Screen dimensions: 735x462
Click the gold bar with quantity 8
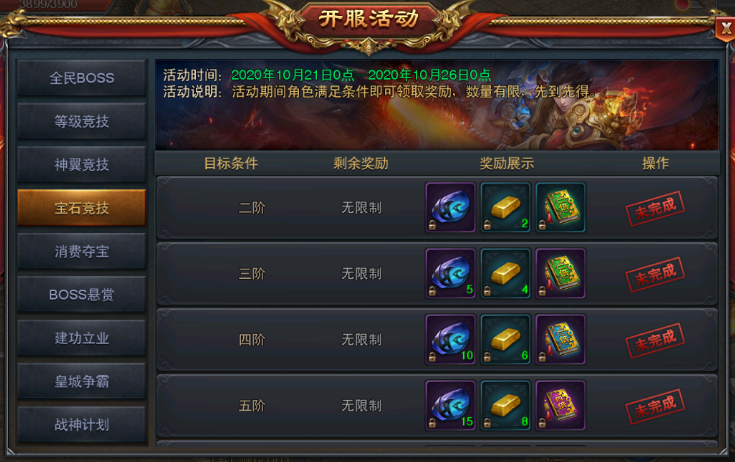point(505,405)
